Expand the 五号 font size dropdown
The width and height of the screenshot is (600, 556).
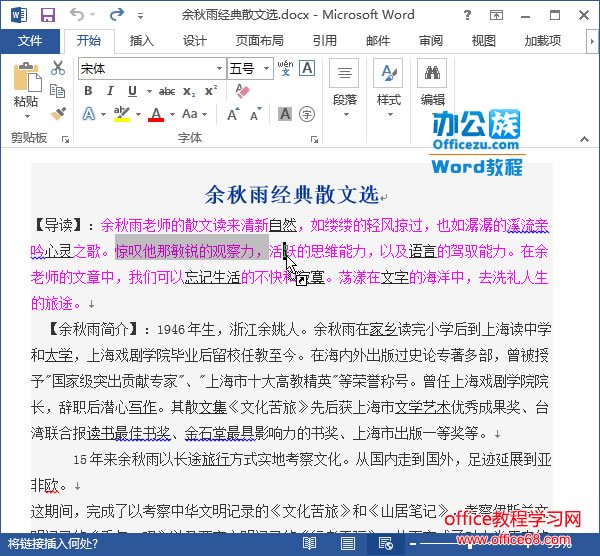point(266,69)
